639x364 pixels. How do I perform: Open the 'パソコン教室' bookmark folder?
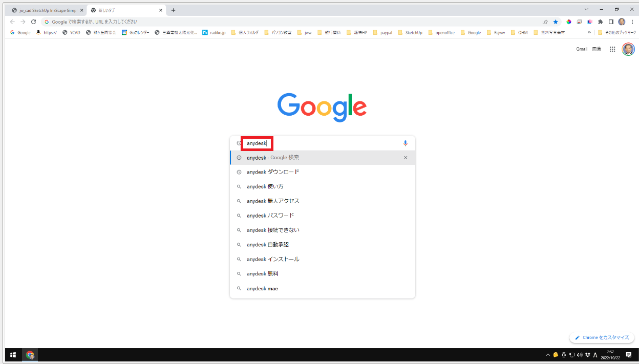pos(278,32)
